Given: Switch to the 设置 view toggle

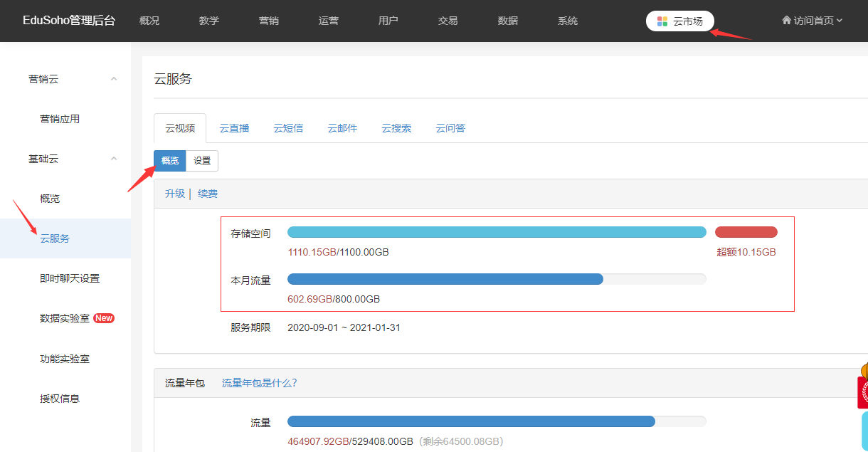Looking at the screenshot, I should point(202,161).
